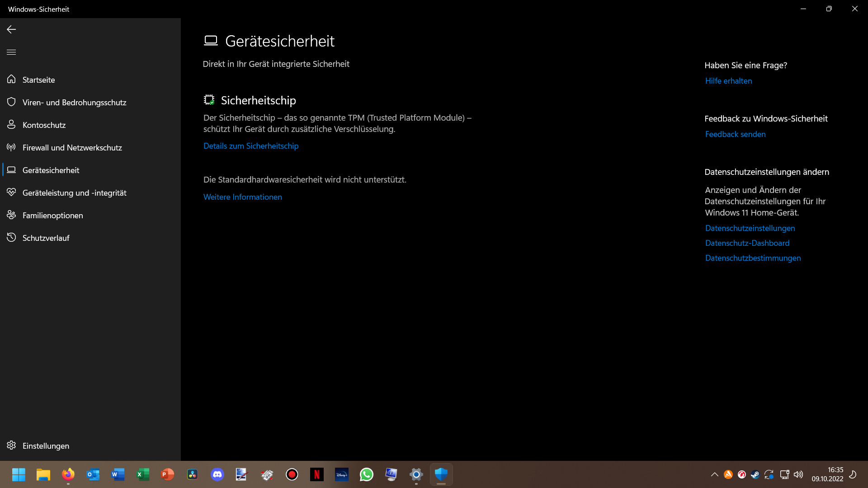Open Datenschutzbestimmungen link

(753, 258)
